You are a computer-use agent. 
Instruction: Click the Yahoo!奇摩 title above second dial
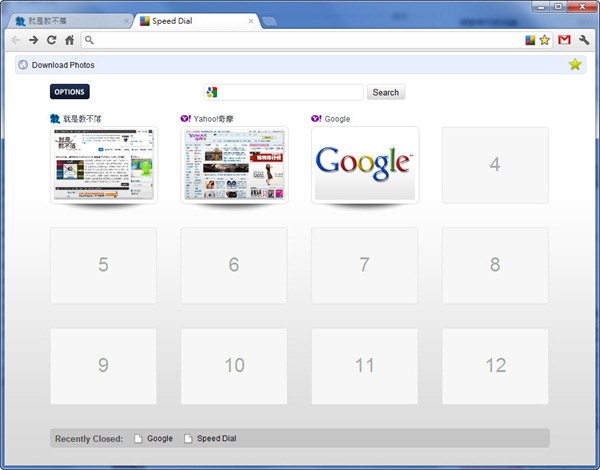[213, 119]
